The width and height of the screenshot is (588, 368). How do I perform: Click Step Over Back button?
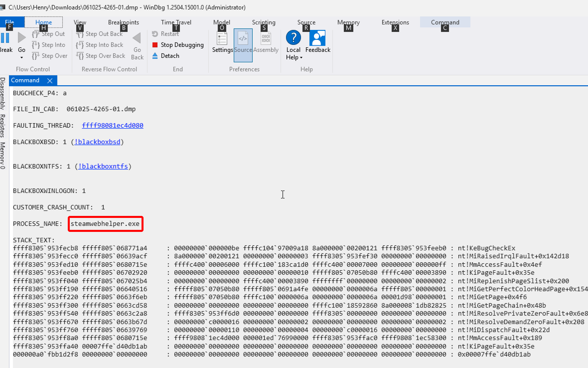coord(101,56)
